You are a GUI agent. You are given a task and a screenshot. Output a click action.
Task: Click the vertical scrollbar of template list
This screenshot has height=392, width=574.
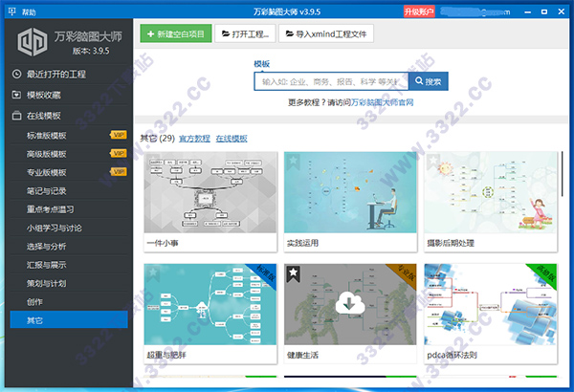tap(563, 175)
